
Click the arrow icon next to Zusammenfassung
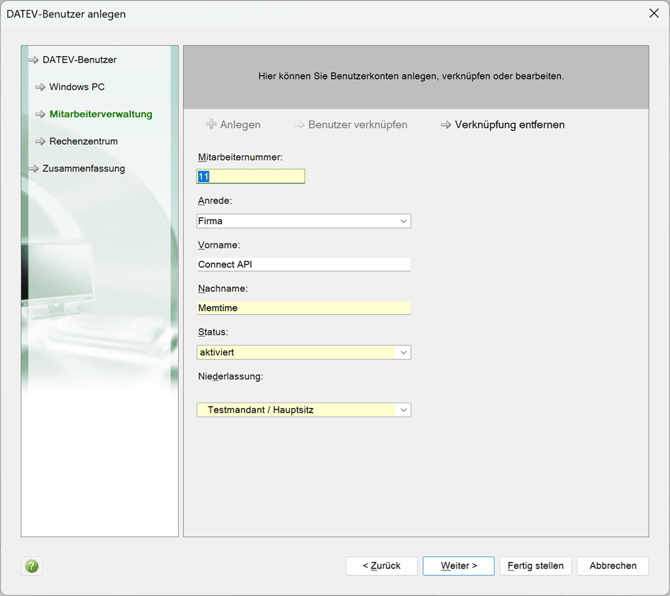click(x=33, y=169)
